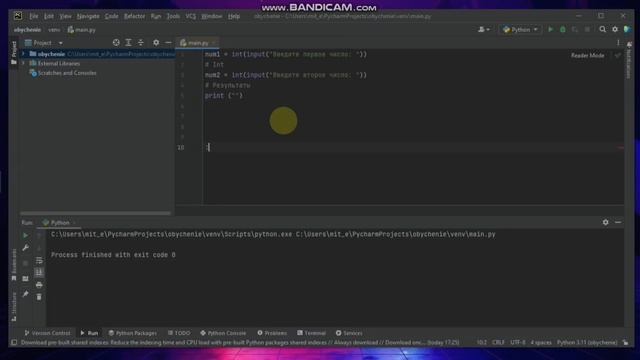
Task: Open the Version Control tool window
Action: (x=47, y=333)
